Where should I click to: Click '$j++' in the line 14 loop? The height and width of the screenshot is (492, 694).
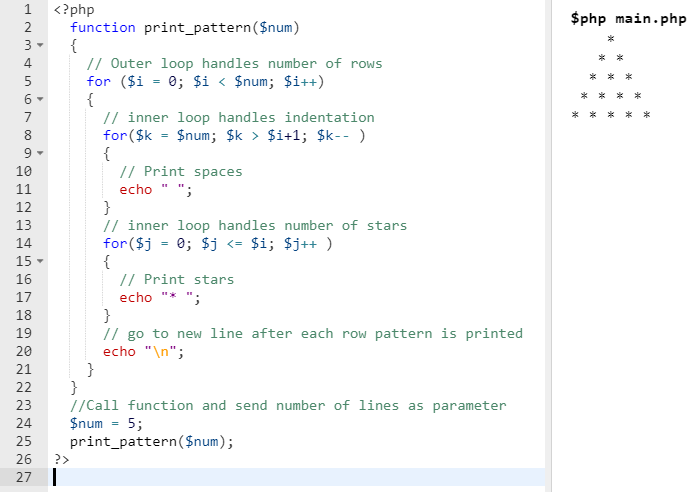click(301, 243)
